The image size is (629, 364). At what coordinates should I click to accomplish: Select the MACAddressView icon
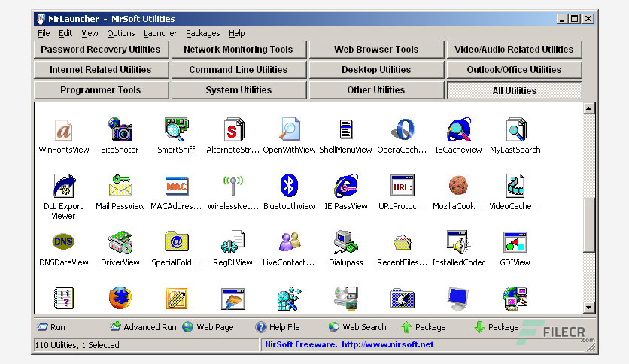[177, 186]
